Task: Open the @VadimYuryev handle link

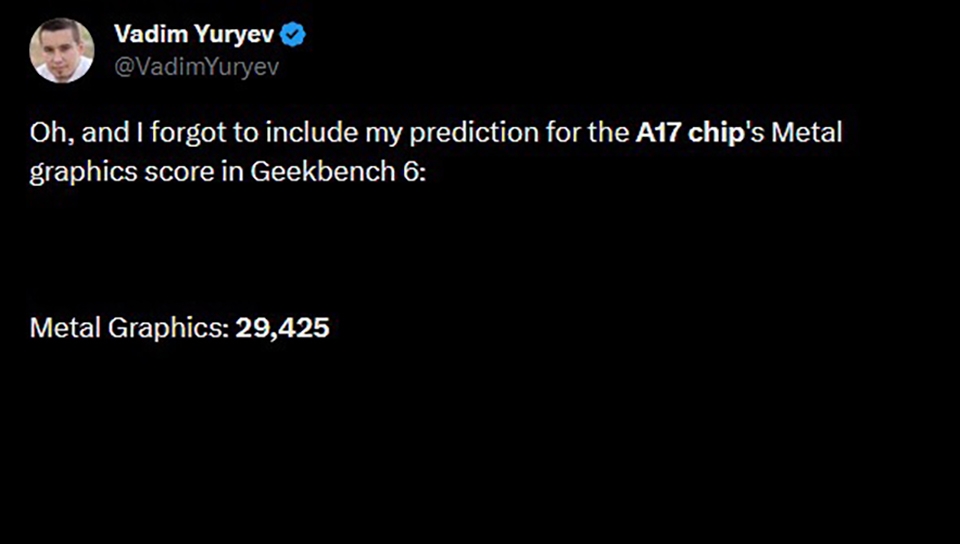Action: click(x=196, y=67)
